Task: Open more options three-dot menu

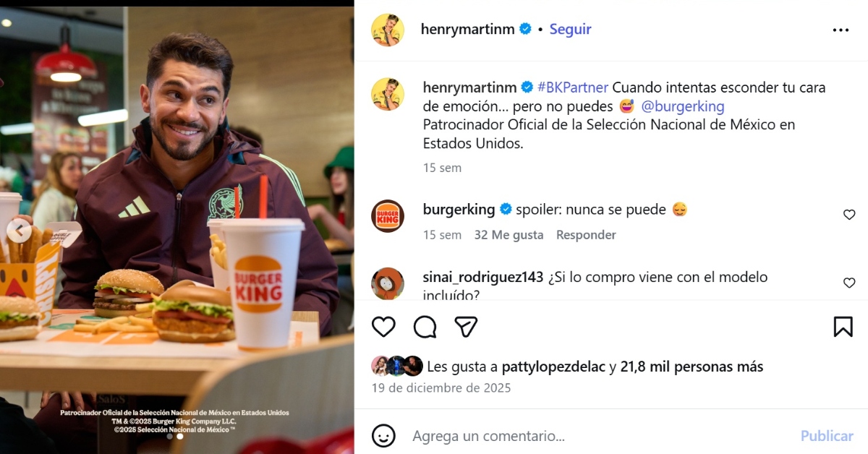Action: click(841, 30)
